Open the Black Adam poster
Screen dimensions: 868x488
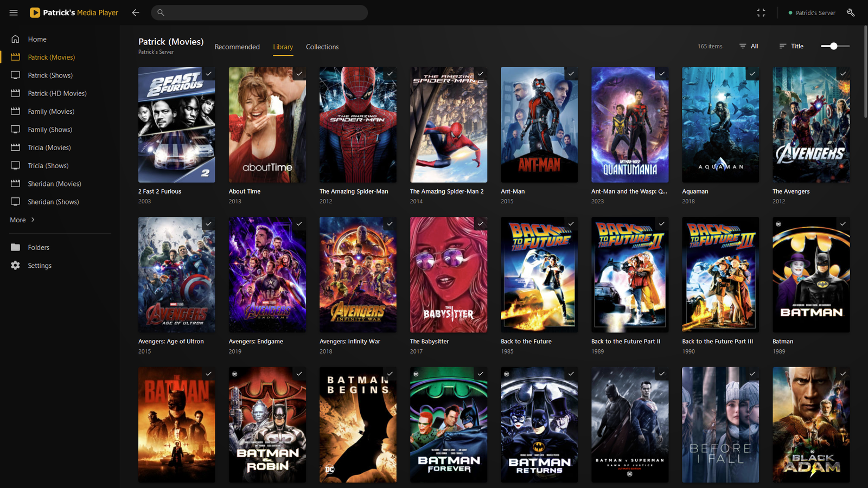coord(811,425)
